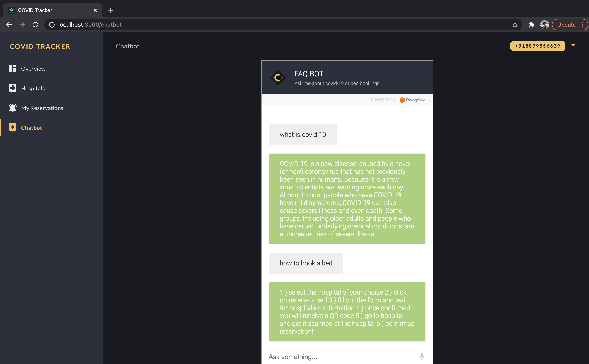Click the Hospitals plus icon in sidebar

pos(13,88)
